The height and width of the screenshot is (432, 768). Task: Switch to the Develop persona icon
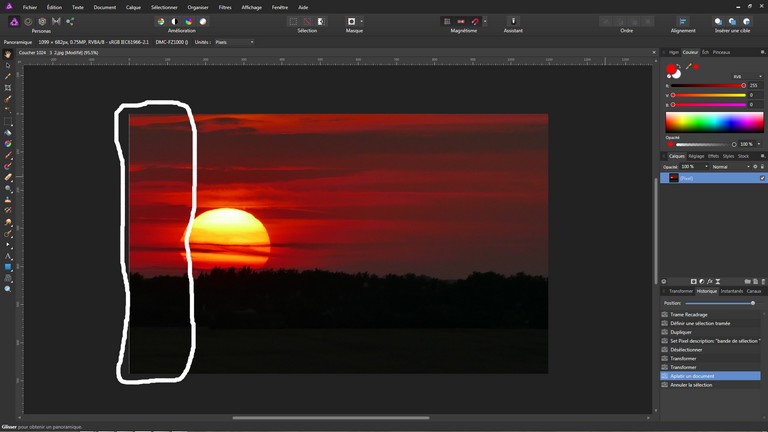(42, 22)
